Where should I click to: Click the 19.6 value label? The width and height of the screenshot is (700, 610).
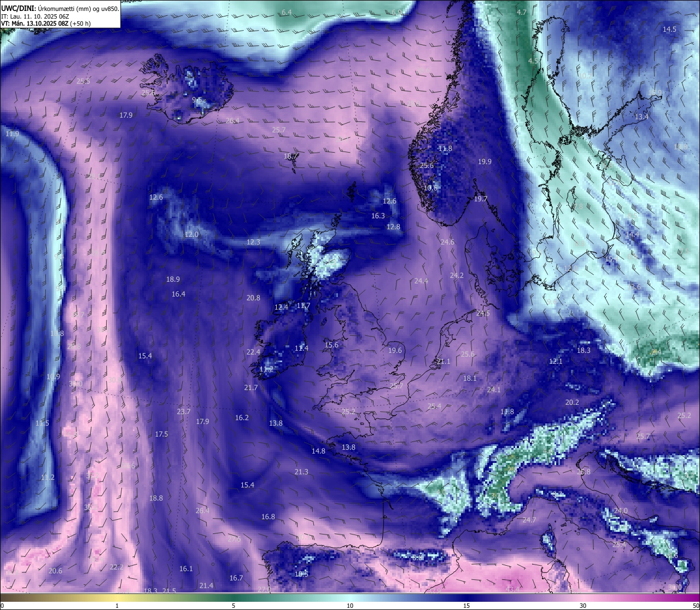pos(395,350)
